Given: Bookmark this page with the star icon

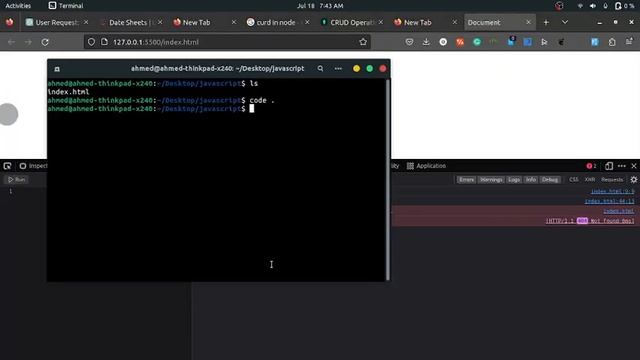Looking at the screenshot, I should pos(363,42).
